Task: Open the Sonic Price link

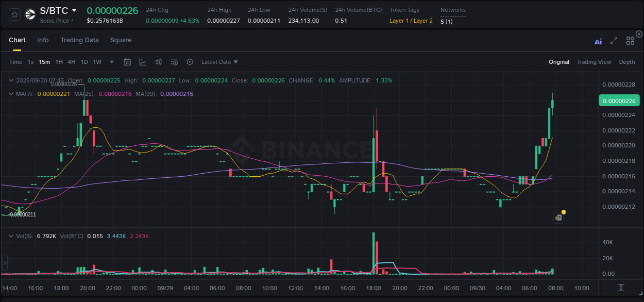Action: [x=54, y=21]
